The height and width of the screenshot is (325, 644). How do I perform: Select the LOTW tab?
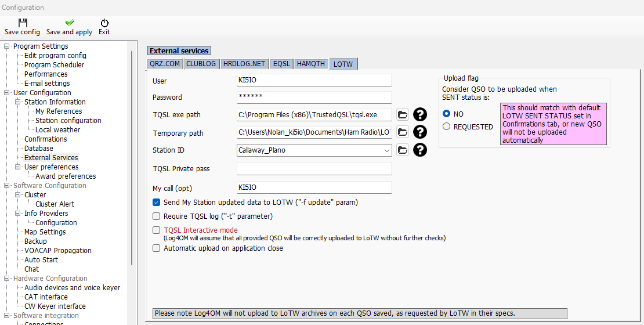(x=343, y=64)
